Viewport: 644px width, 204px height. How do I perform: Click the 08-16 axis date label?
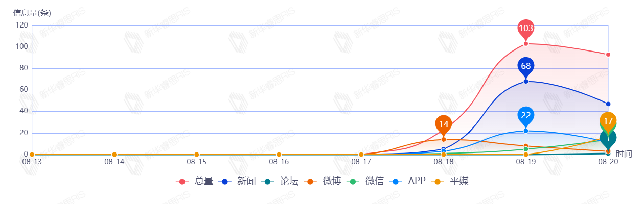279,162
